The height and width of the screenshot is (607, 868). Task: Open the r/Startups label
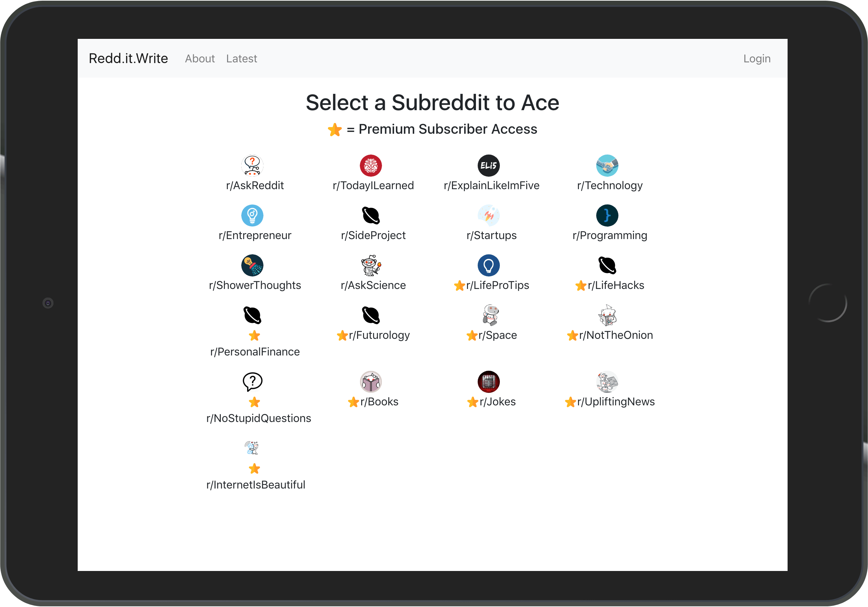492,236
